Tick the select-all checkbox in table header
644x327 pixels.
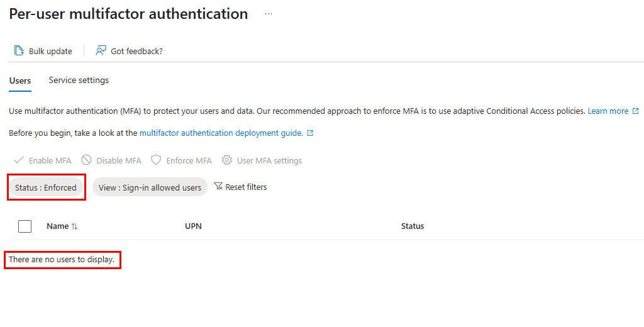point(25,226)
